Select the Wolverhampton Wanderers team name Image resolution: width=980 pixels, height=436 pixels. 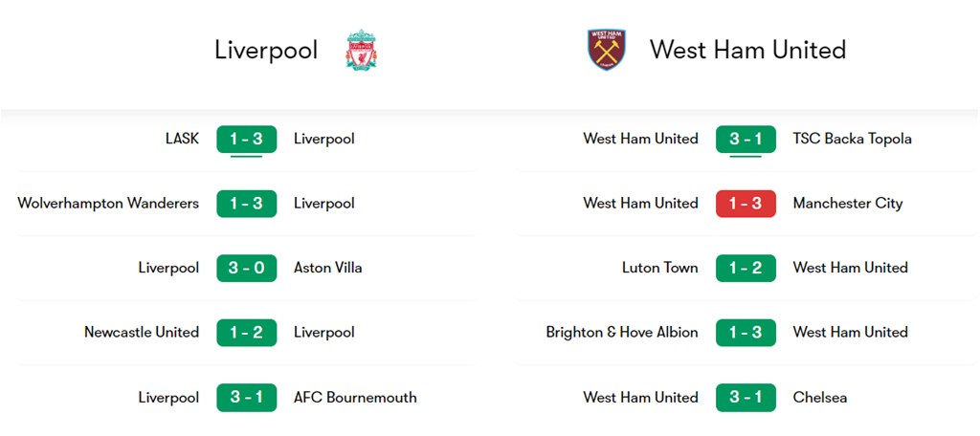click(108, 204)
